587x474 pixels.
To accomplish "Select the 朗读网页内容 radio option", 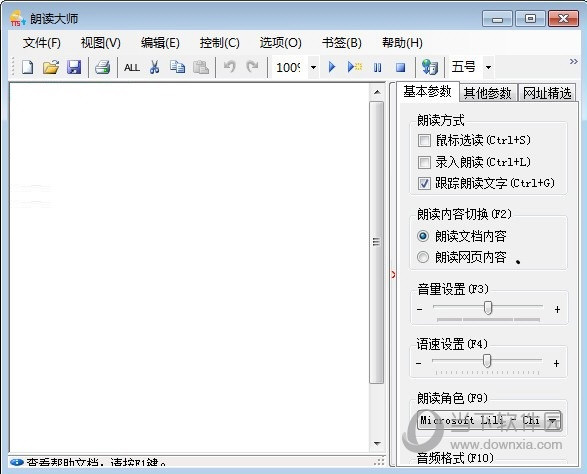I will (x=423, y=257).
